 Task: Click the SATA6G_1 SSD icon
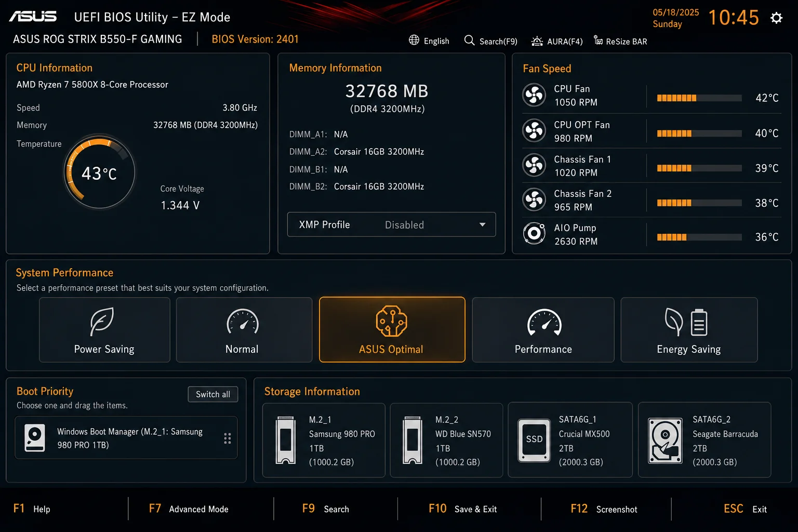534,440
